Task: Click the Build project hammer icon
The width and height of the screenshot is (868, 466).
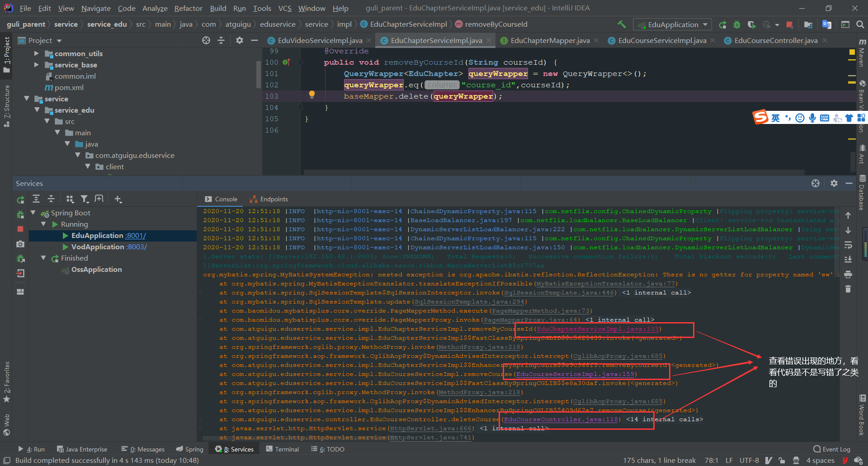Action: tap(622, 24)
